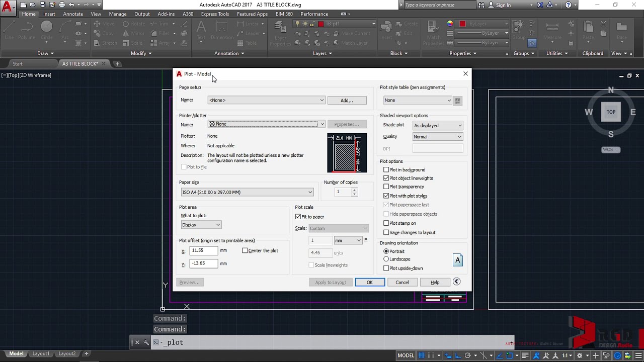Click the Paste tool in Clipboard panel
This screenshot has width=644, height=362.
click(x=588, y=31)
